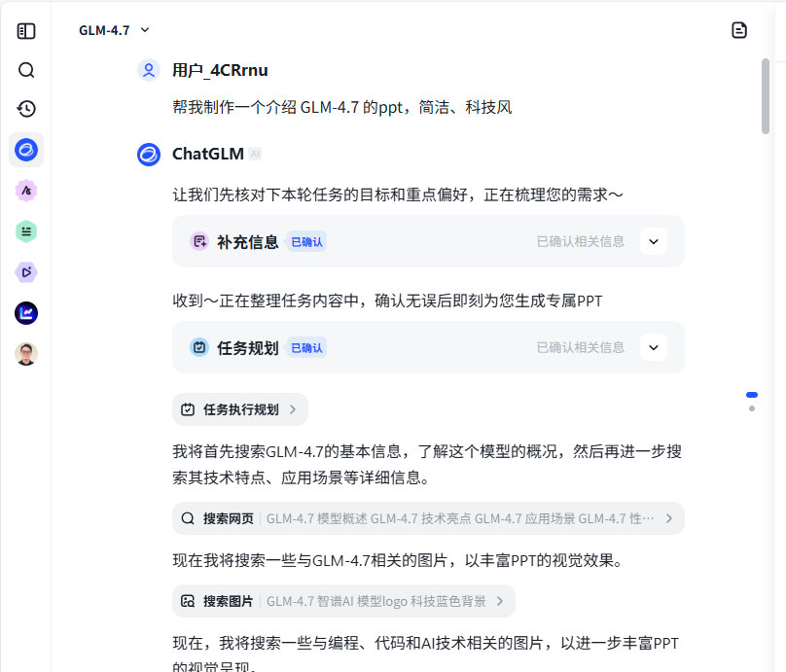786x672 pixels.
Task: Open the search icon in sidebar
Action: tap(26, 70)
